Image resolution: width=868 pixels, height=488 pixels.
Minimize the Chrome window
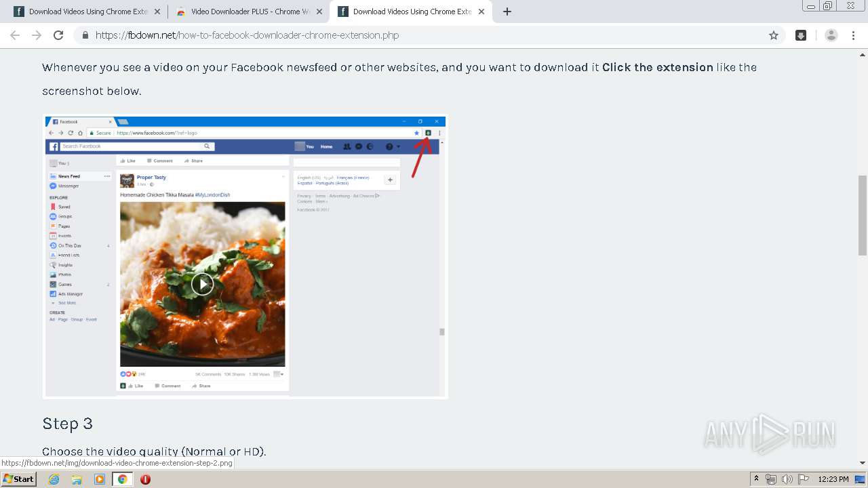(812, 6)
